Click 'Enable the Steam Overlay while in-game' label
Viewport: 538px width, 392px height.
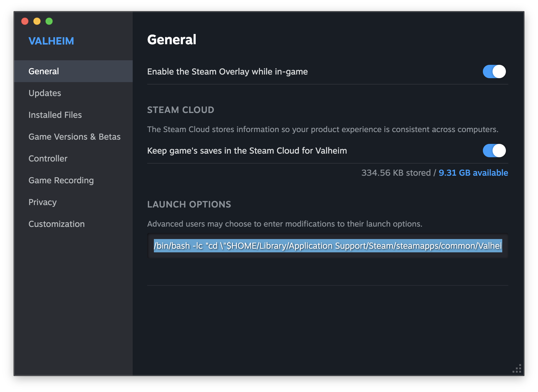pos(227,71)
